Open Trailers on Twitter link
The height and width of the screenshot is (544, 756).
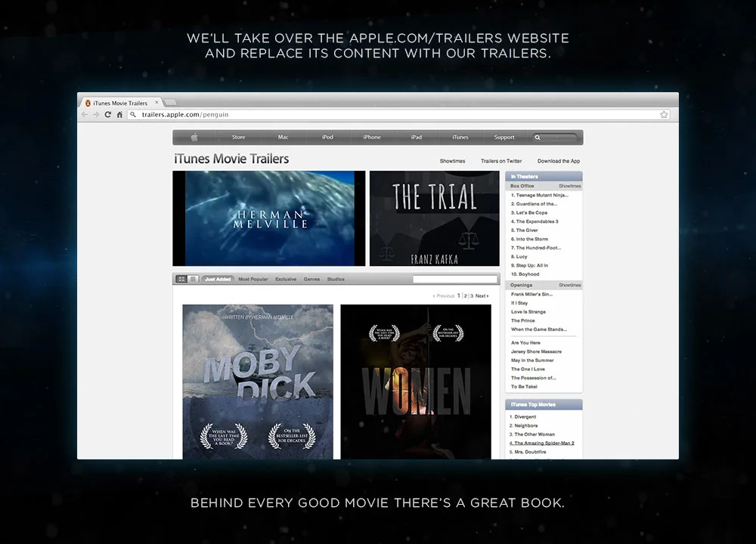[x=501, y=161]
